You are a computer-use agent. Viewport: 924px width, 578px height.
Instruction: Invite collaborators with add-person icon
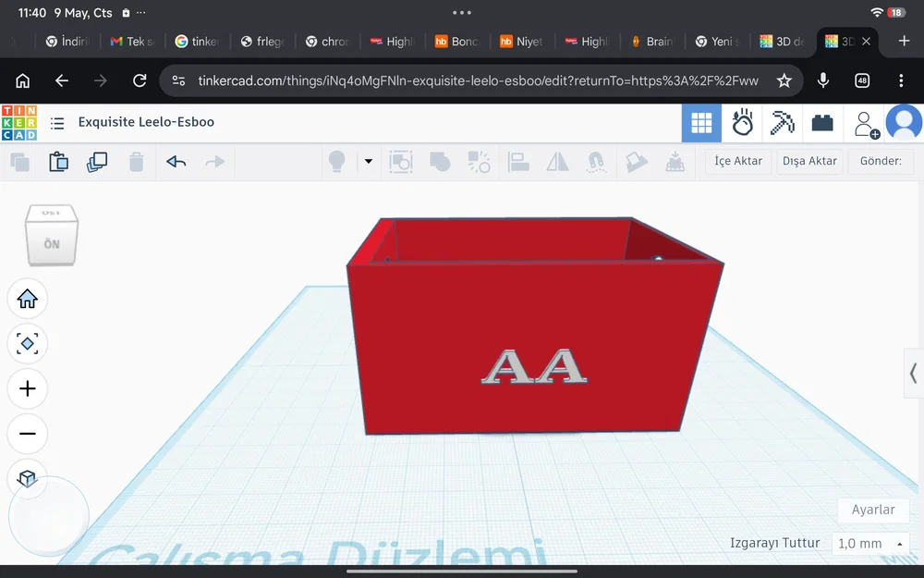click(866, 124)
